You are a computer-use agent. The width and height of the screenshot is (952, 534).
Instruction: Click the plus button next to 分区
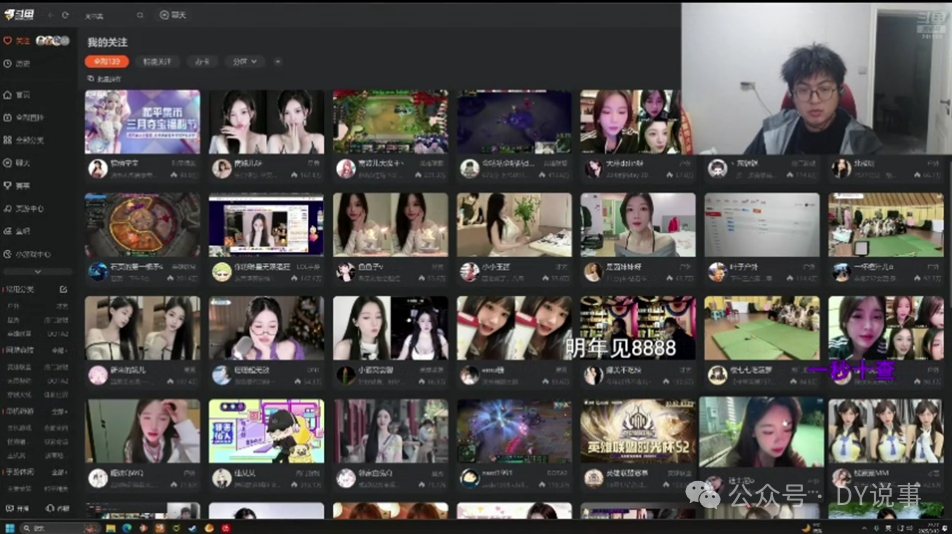pyautogui.click(x=277, y=61)
